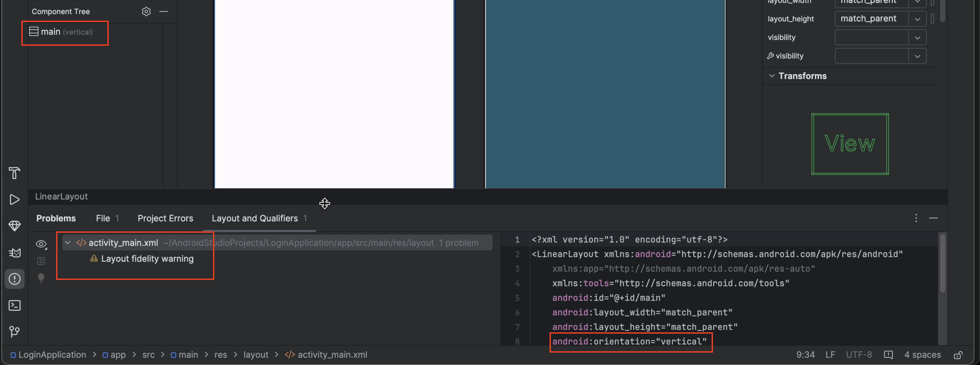Open the Logcat cat icon
The width and height of the screenshot is (980, 365).
tap(14, 252)
